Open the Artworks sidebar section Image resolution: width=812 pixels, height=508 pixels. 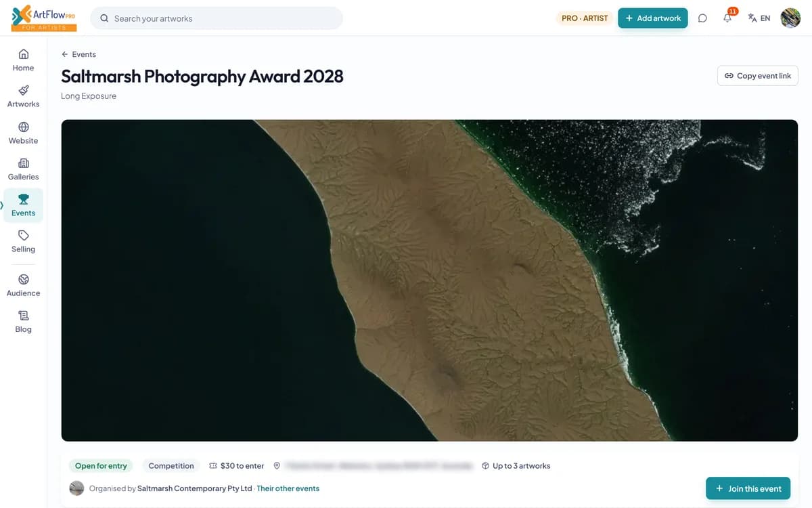point(23,96)
